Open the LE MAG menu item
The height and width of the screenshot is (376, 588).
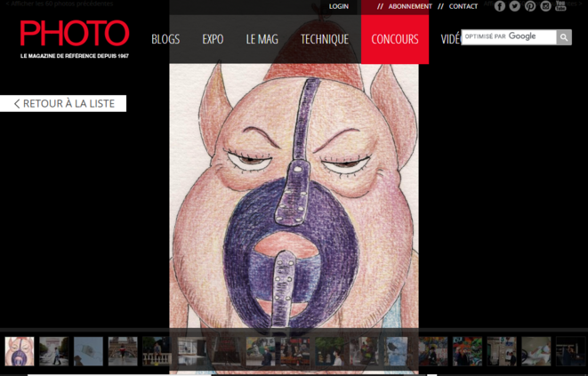click(262, 39)
